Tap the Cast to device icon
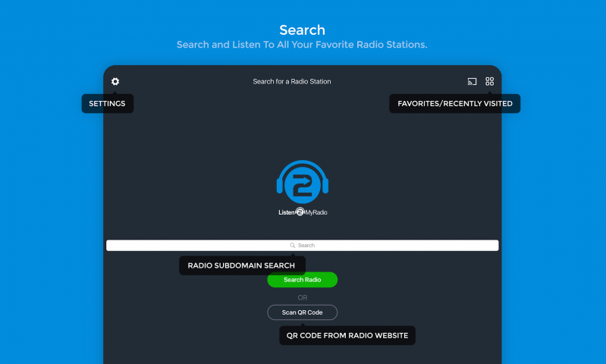This screenshot has height=364, width=606. point(472,82)
